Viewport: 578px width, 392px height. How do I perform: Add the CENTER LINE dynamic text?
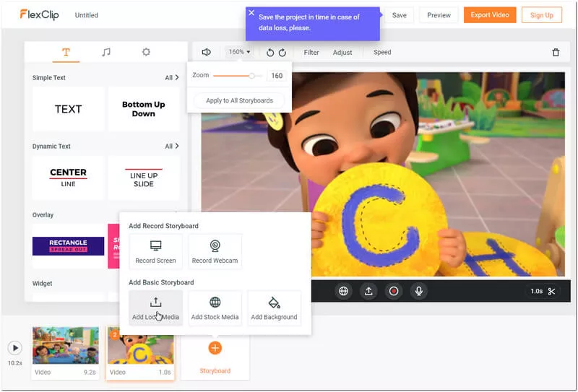pos(68,178)
